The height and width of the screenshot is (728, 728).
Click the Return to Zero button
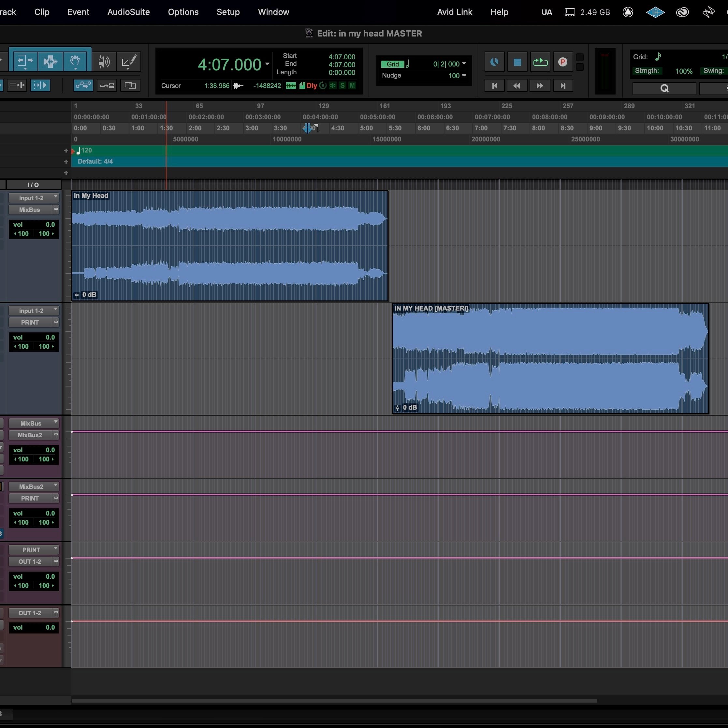pyautogui.click(x=494, y=86)
